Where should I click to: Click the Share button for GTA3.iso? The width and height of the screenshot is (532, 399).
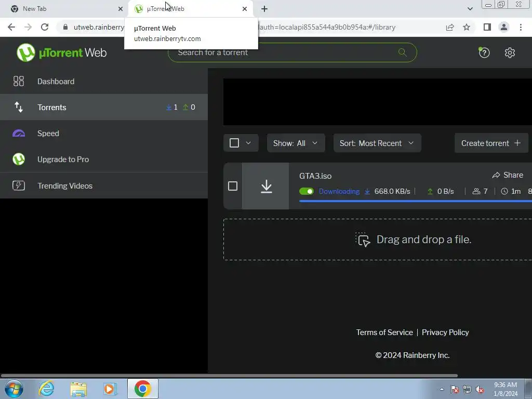(508, 175)
